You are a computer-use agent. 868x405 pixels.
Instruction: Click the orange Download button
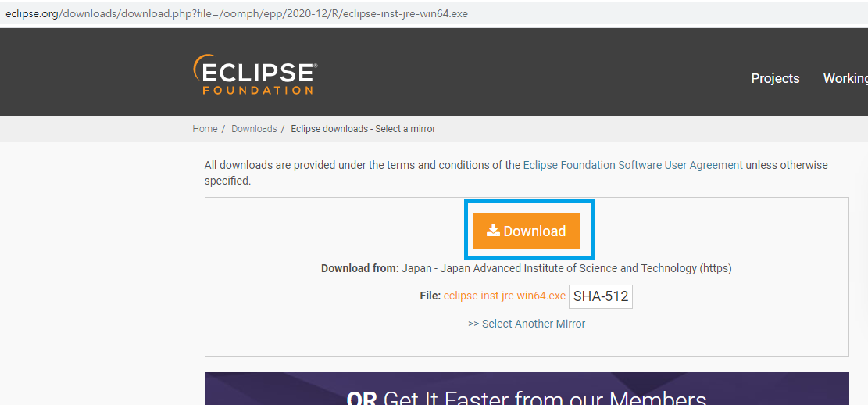(527, 231)
